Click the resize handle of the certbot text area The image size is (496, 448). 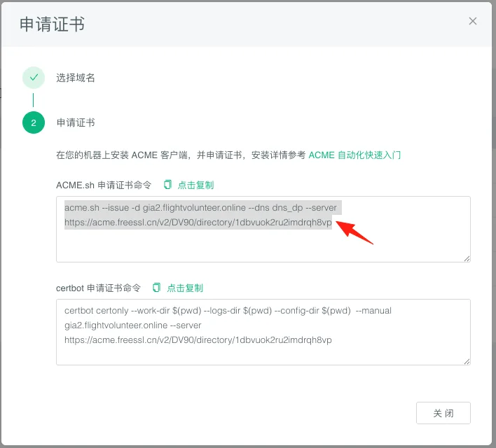[x=467, y=361]
